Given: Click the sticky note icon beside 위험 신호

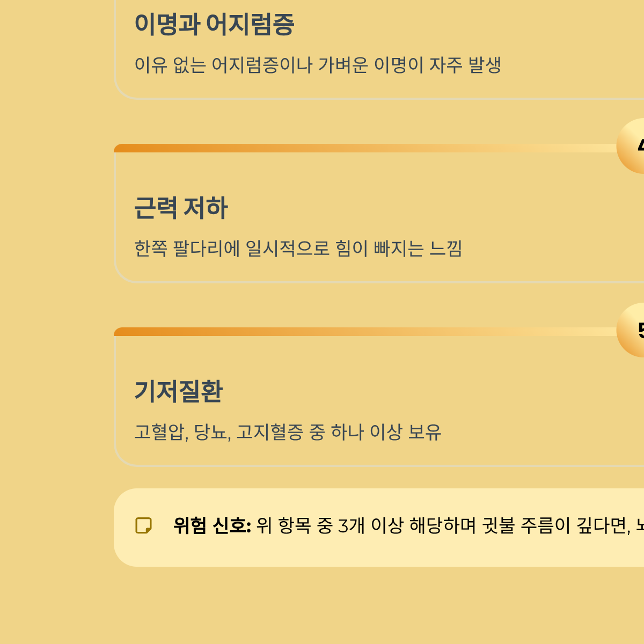Looking at the screenshot, I should (x=143, y=525).
